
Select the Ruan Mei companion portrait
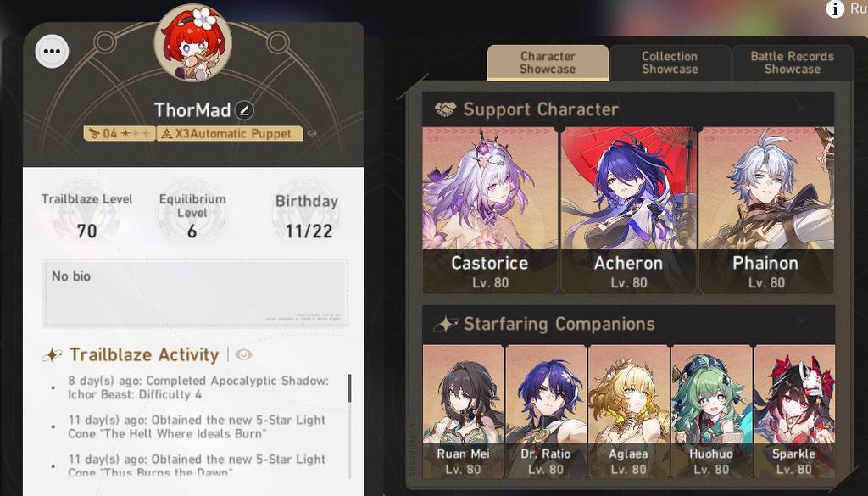coord(464,411)
